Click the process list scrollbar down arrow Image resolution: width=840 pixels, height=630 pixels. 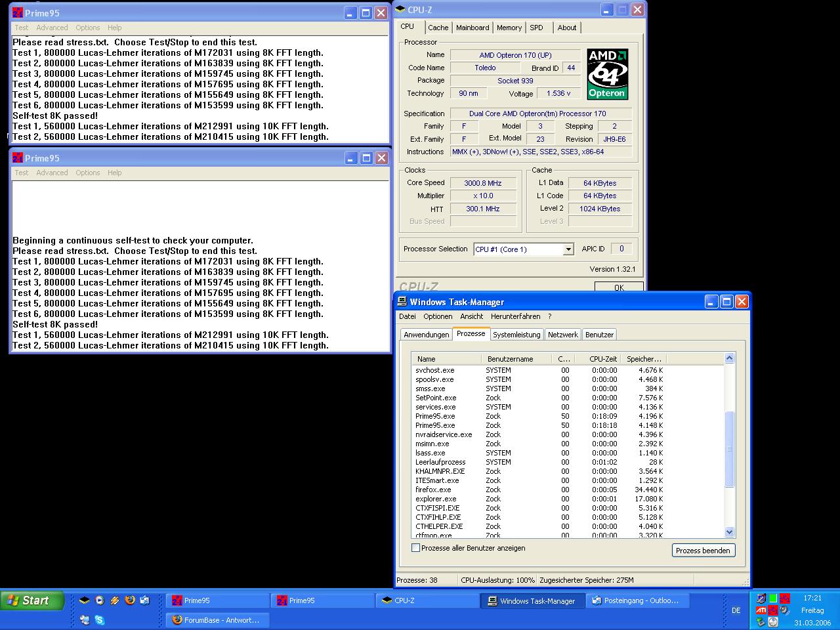click(x=729, y=532)
